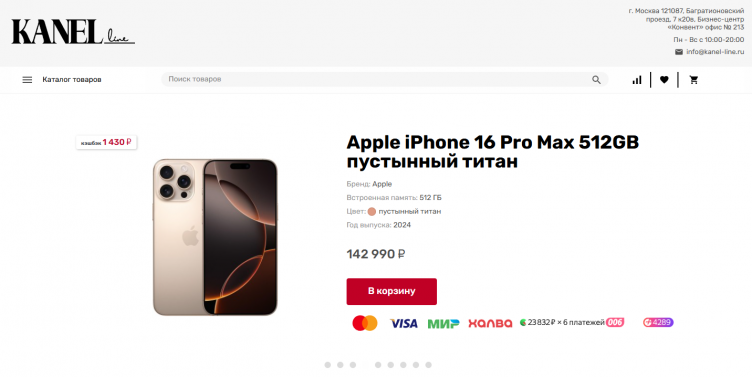752x377 pixels.
Task: Go to homepage via KANEL line logo
Action: click(73, 32)
